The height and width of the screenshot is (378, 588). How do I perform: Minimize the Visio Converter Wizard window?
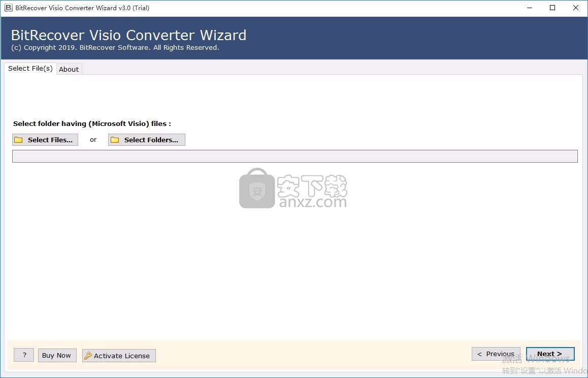(530, 8)
